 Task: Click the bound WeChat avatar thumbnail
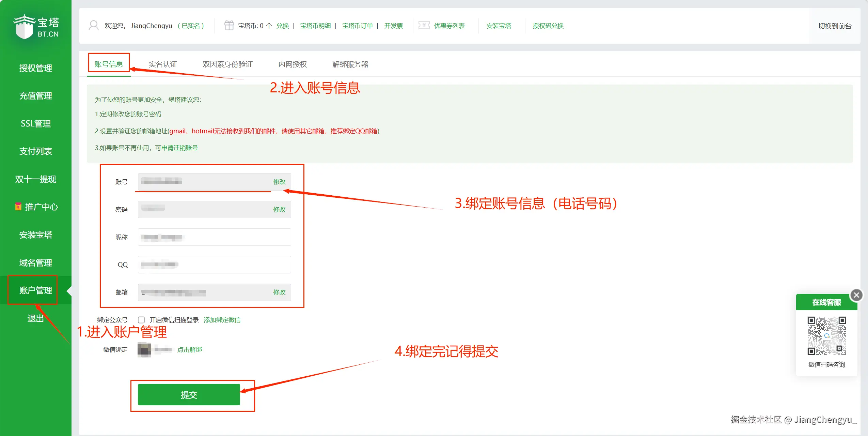(144, 350)
